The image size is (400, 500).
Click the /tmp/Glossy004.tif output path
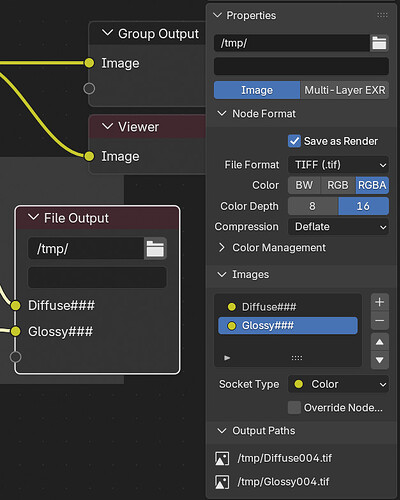tap(283, 482)
